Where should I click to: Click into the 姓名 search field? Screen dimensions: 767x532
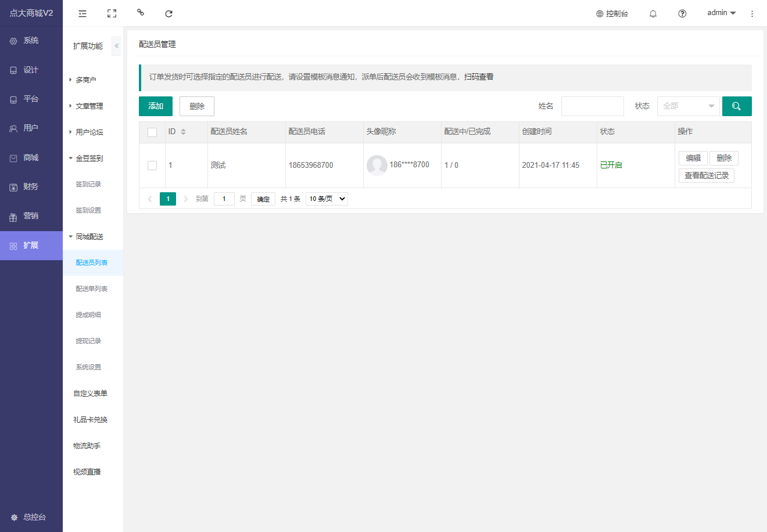click(x=593, y=106)
